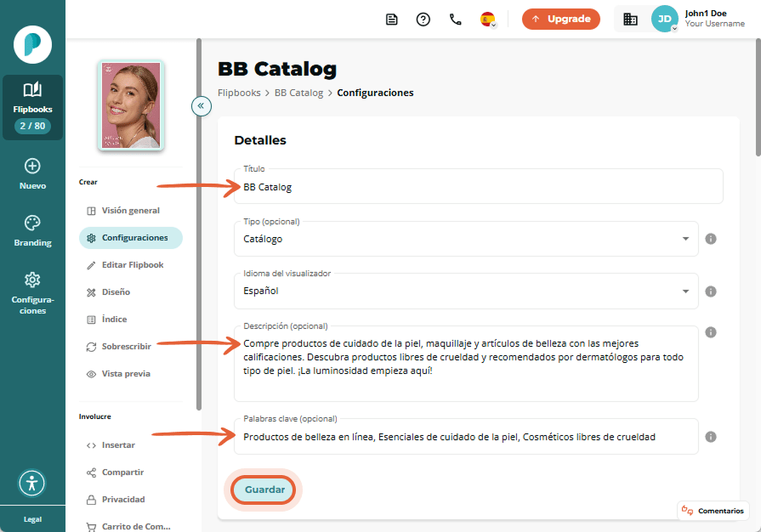
Task: Select Configuraciones in the flipbook menu
Action: click(x=131, y=238)
